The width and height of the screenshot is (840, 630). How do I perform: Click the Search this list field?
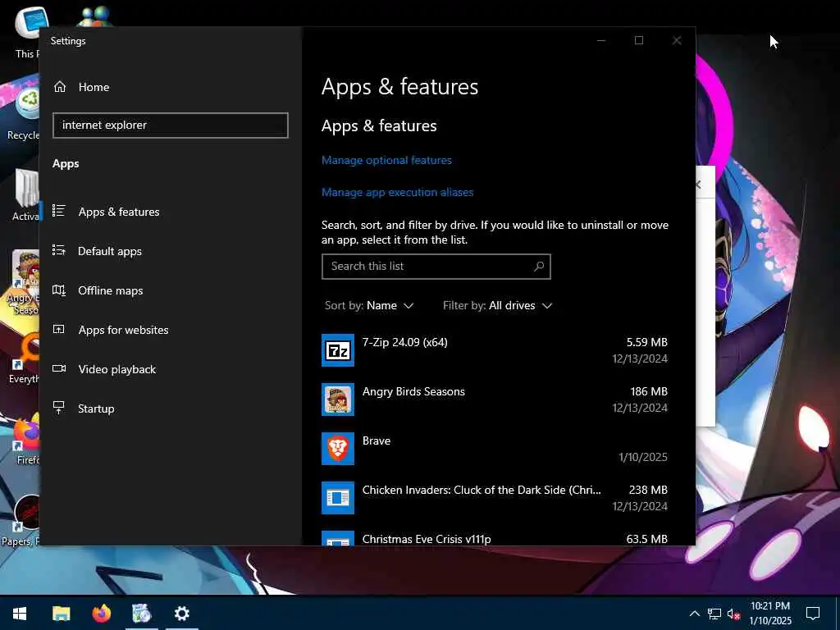point(436,267)
